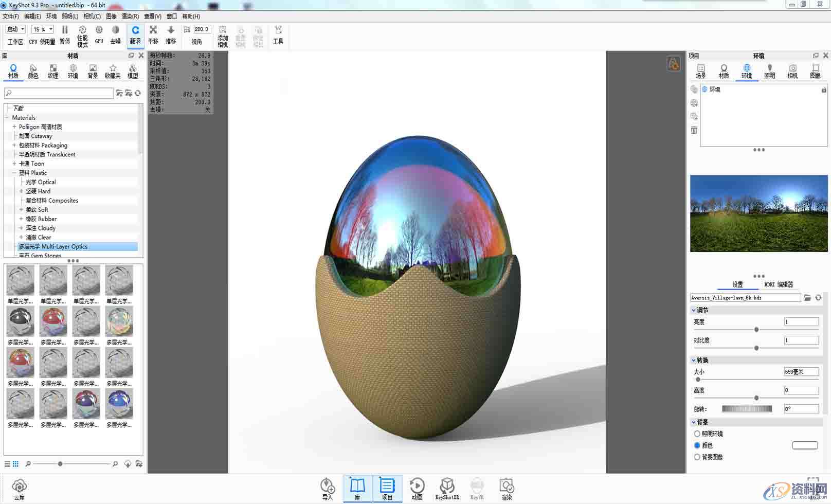
Task: Open the 渲染(R) menu
Action: coord(132,16)
